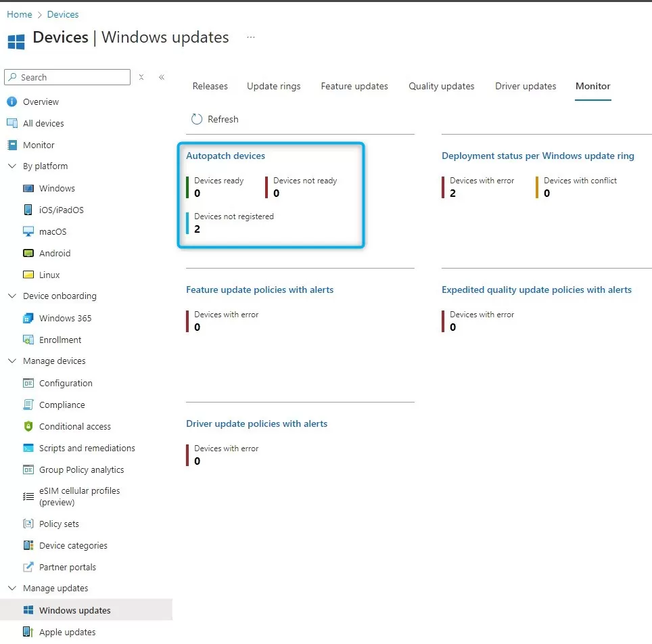Open Device categories in the sidebar
652x644 pixels.
coord(73,545)
